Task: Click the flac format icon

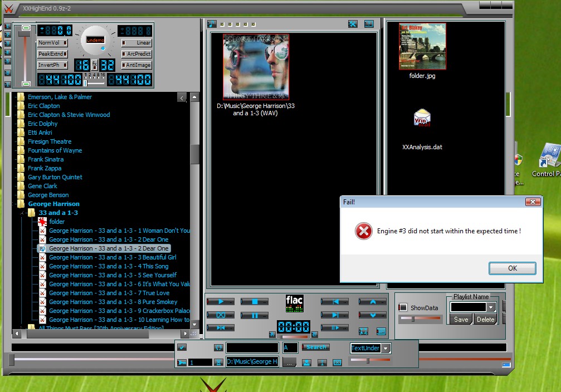Action: 295,303
